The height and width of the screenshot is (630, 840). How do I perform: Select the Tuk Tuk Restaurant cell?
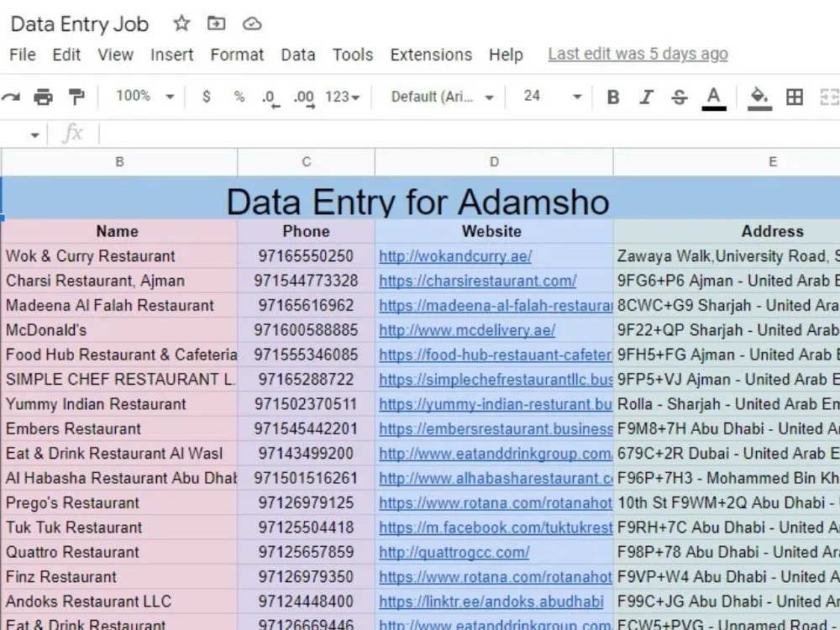point(119,528)
